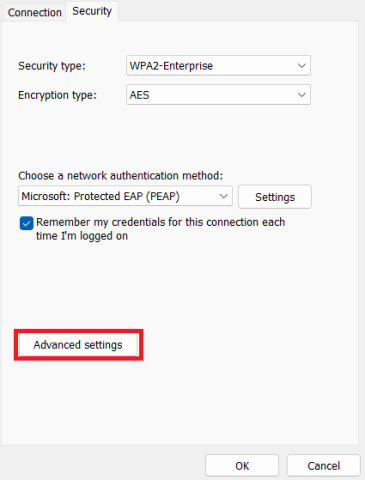
Task: Switch to the Connection tab
Action: pos(35,13)
